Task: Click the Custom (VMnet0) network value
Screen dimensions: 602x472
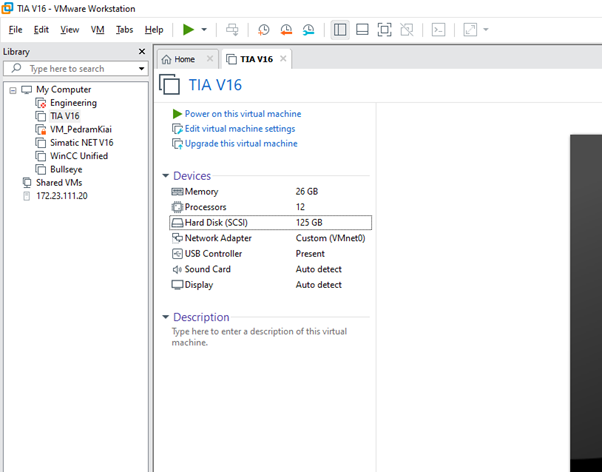Action: (x=330, y=238)
